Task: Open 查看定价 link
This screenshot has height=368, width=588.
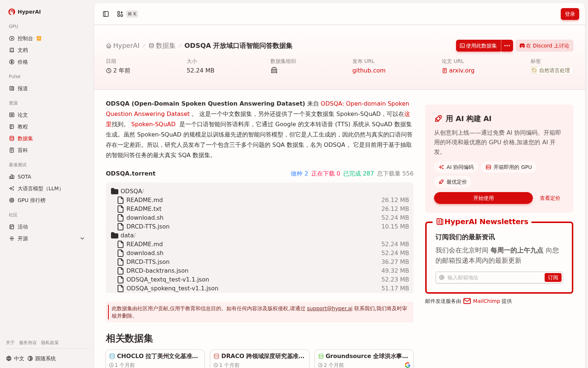Action: click(x=550, y=198)
